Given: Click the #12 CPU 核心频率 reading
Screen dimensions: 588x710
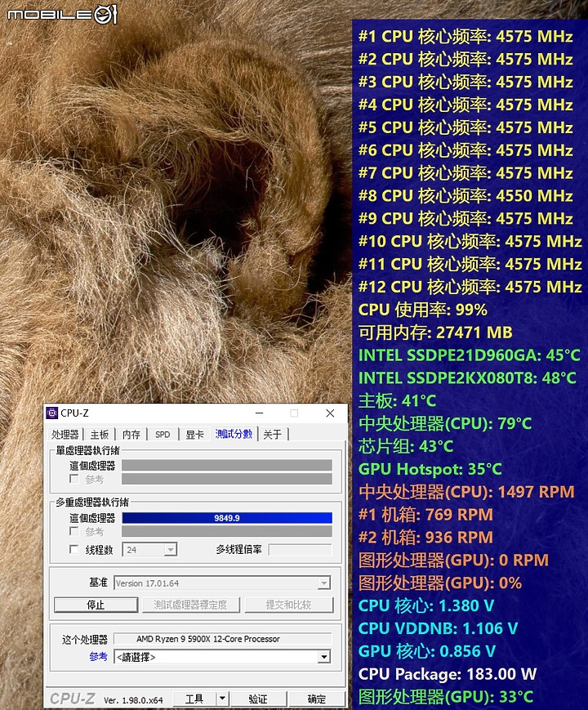Looking at the screenshot, I should [x=470, y=287].
